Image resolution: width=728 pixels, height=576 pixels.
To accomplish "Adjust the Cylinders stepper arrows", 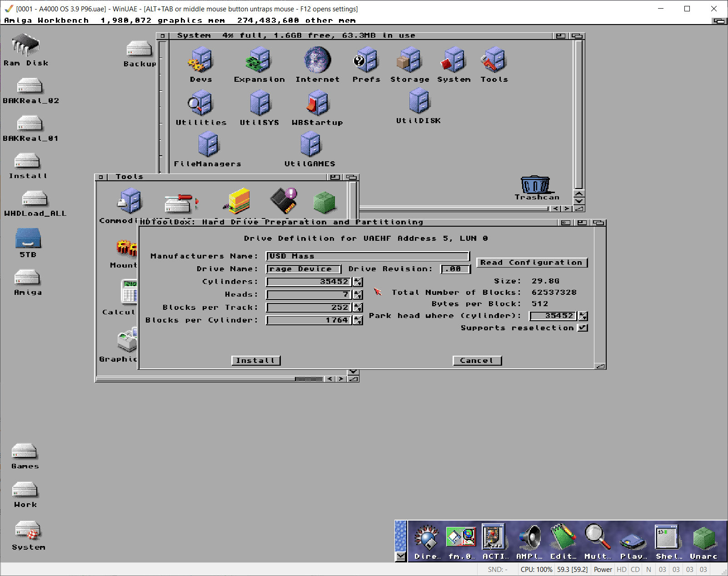I will pos(358,282).
